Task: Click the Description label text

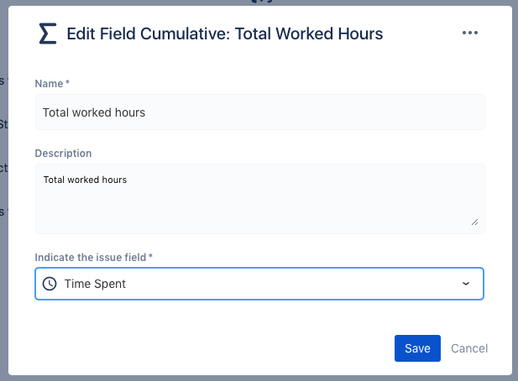Action: [63, 153]
